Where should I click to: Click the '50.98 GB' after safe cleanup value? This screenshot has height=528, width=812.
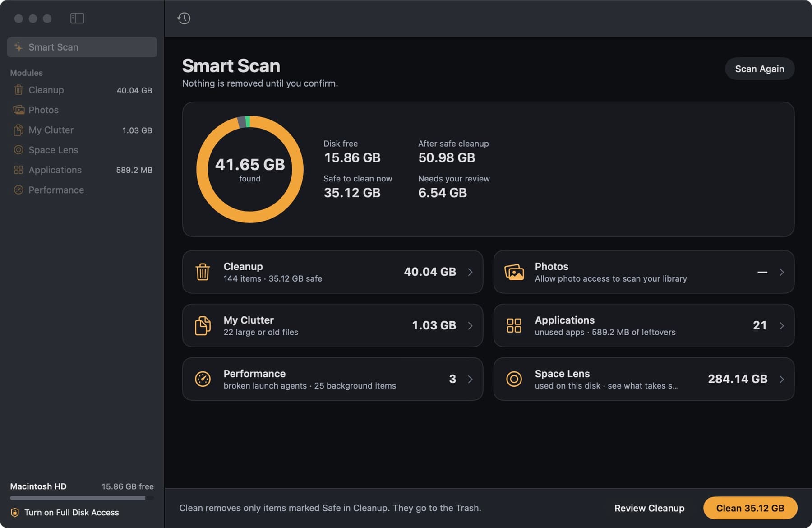pos(447,157)
